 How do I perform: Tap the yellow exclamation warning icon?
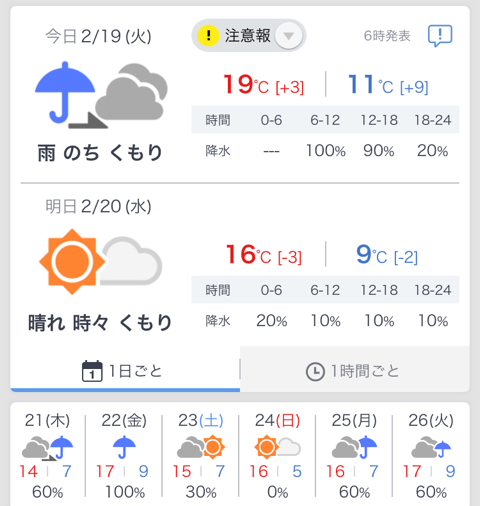pos(208,35)
